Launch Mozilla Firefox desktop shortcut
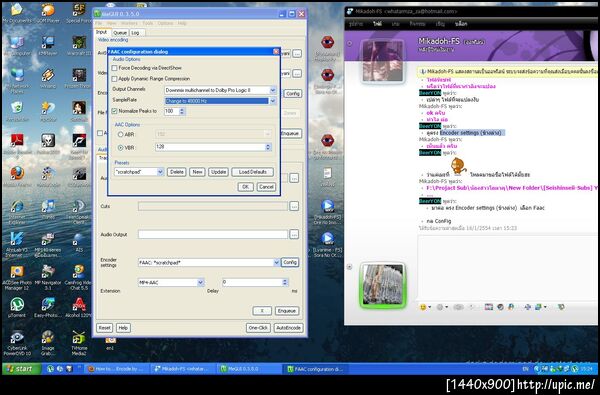This screenshot has height=395, width=600. [x=17, y=177]
